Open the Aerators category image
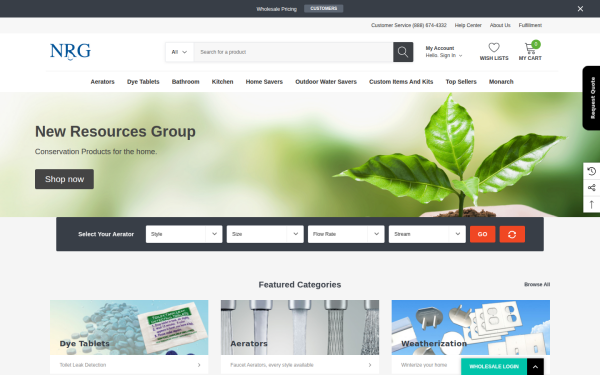The width and height of the screenshot is (600, 375). (x=300, y=327)
